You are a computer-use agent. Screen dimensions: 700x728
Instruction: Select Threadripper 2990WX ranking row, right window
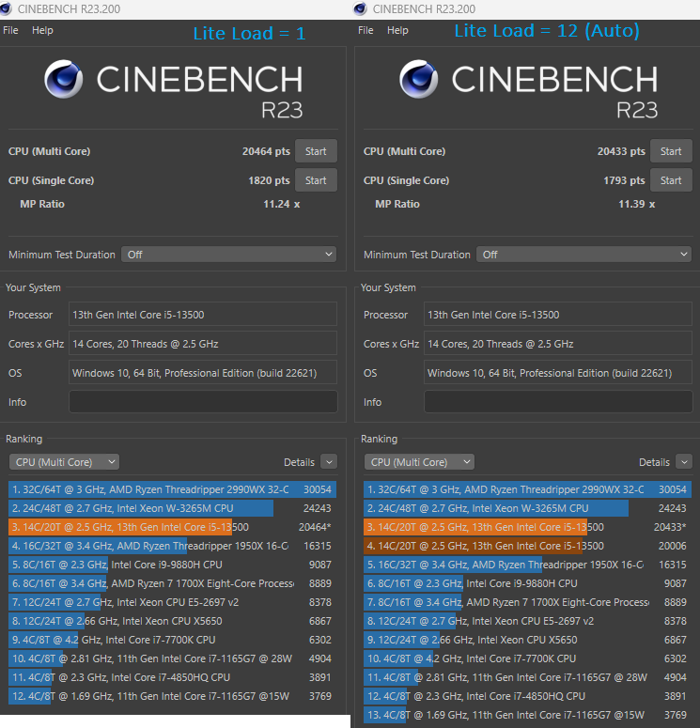(x=528, y=489)
